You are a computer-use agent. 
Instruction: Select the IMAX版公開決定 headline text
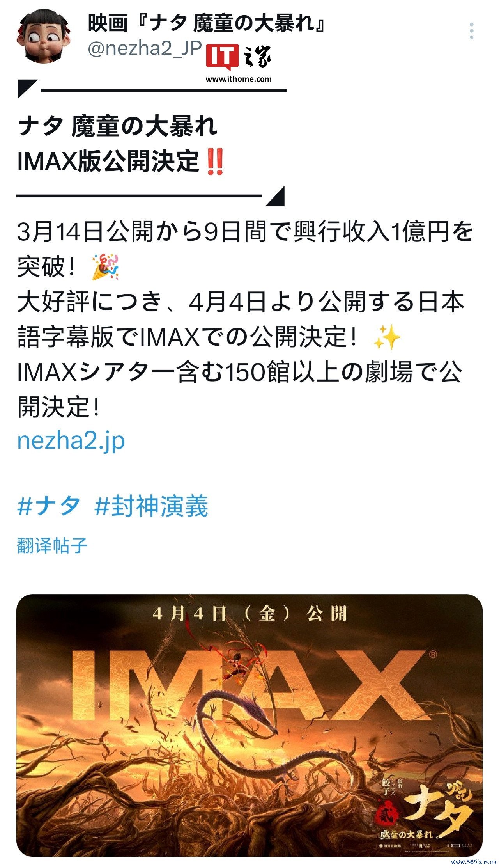(x=109, y=161)
